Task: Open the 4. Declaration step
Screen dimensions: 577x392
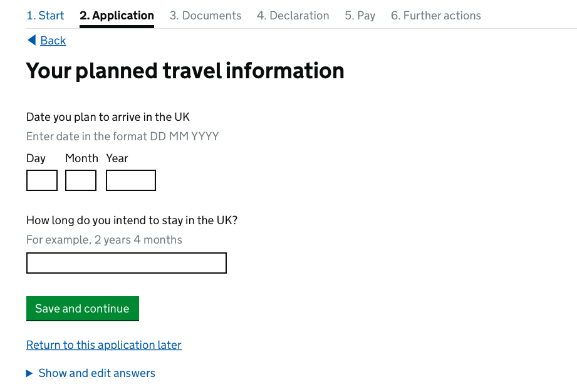Action: (293, 16)
